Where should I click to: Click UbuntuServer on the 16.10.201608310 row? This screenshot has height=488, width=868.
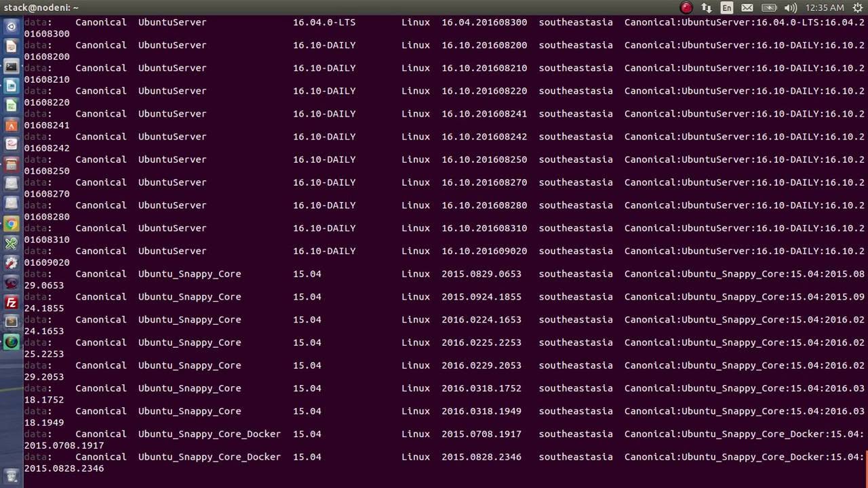[x=172, y=228]
